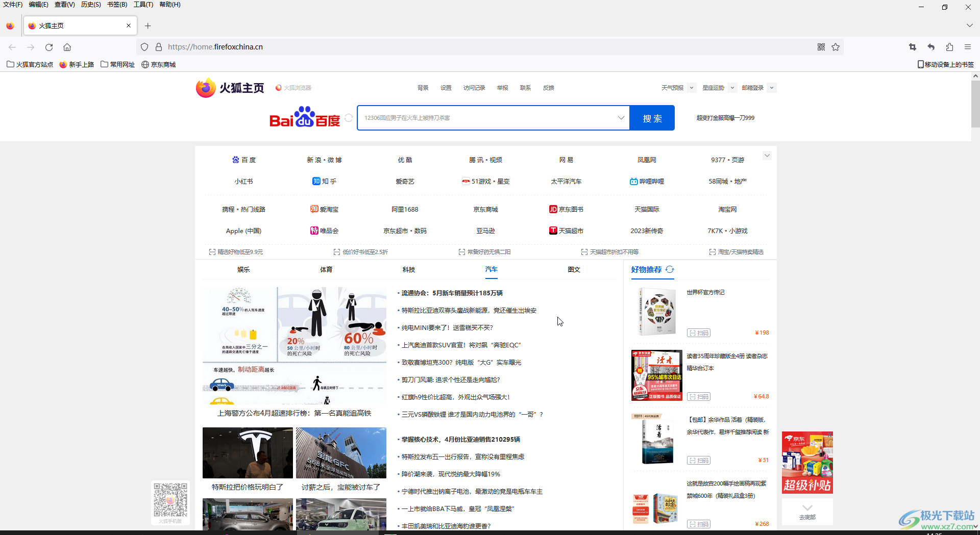Open the 帮助(H) menu
980x535 pixels.
coord(170,5)
